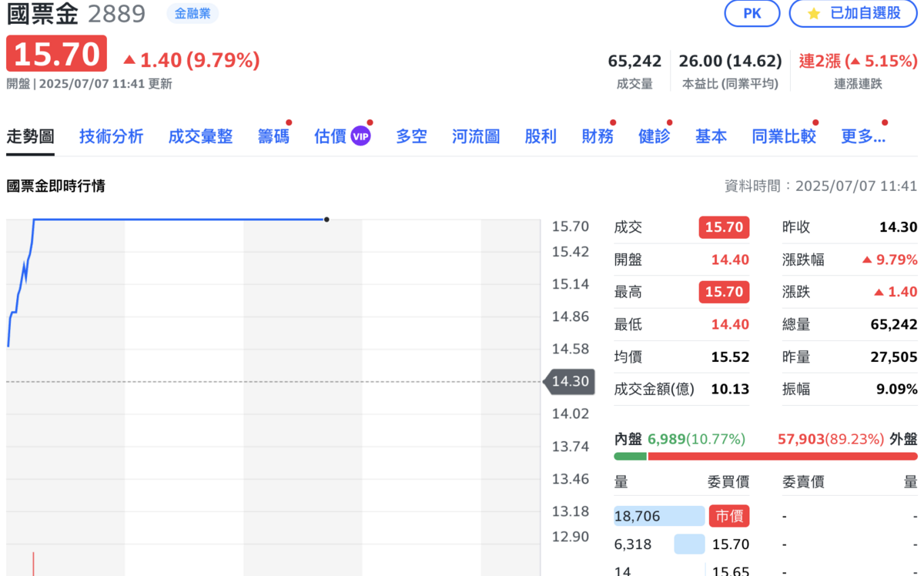
Task: Click the 最低 value 14.40
Action: click(730, 324)
